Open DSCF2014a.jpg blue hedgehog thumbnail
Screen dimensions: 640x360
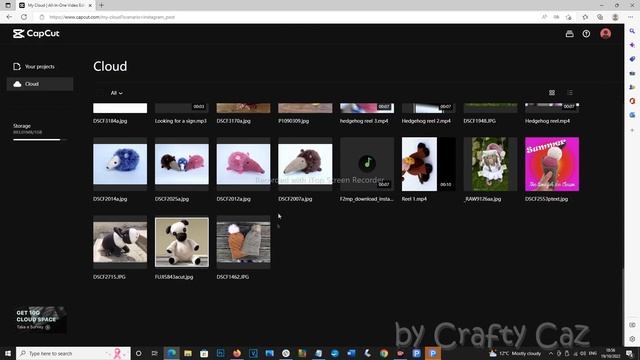(120, 164)
